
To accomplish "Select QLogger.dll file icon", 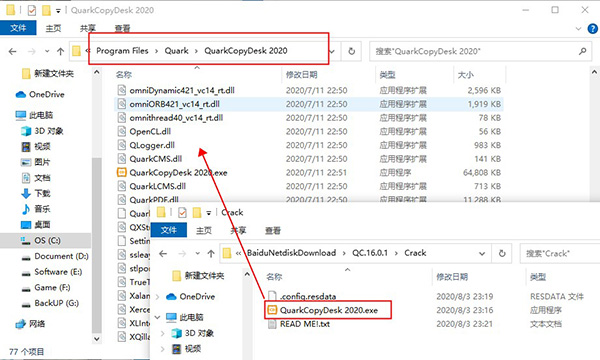I will (x=122, y=145).
